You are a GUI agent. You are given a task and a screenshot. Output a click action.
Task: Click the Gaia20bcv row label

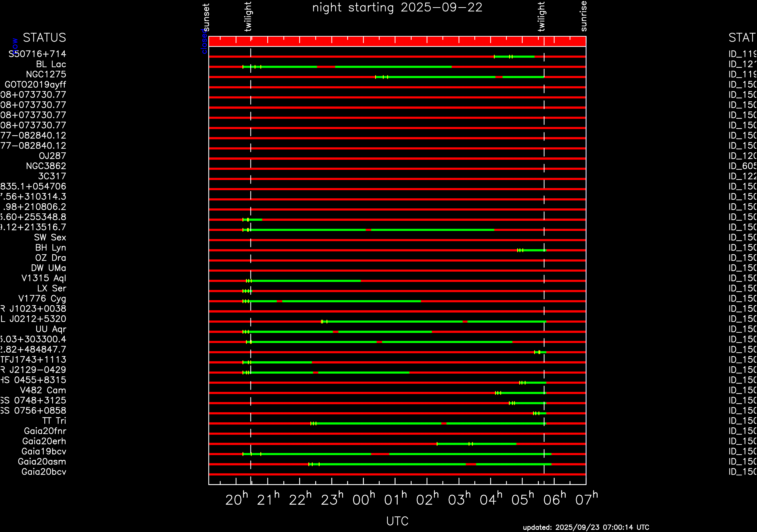click(x=44, y=472)
